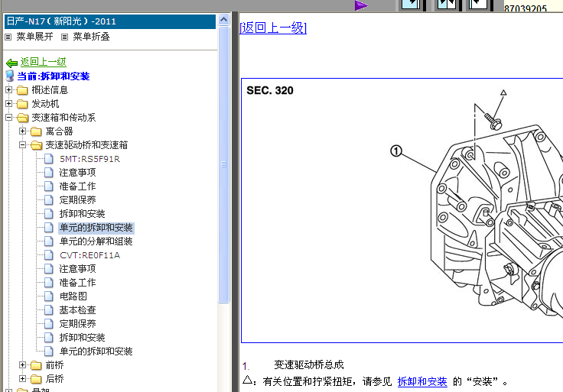Open 拆卸和安装 under 5MT:RS5F91R
This screenshot has width=563, height=392.
[82, 214]
